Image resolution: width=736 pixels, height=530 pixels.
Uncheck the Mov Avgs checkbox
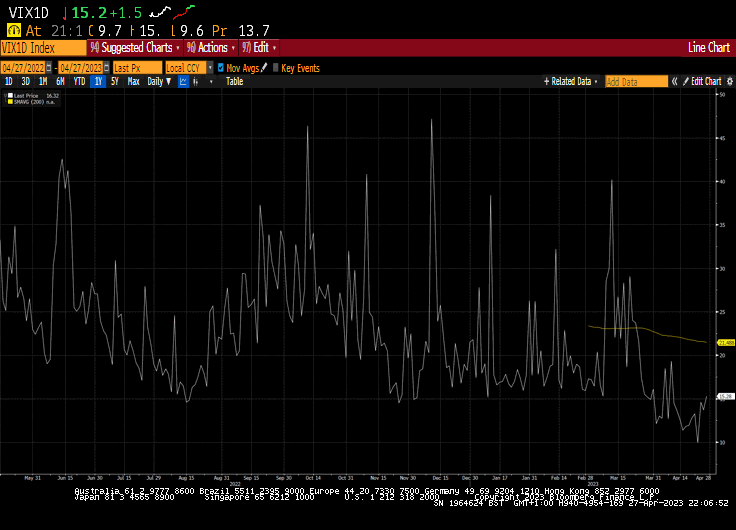pyautogui.click(x=221, y=68)
